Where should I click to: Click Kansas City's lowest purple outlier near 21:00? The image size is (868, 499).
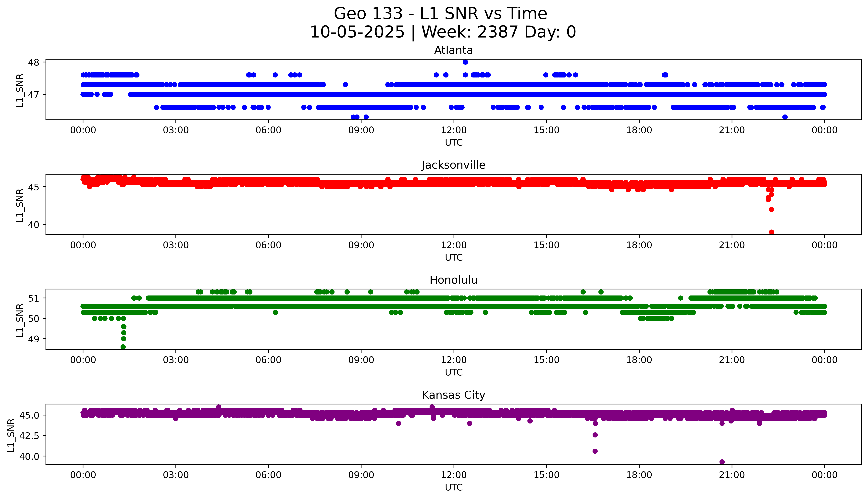722,462
